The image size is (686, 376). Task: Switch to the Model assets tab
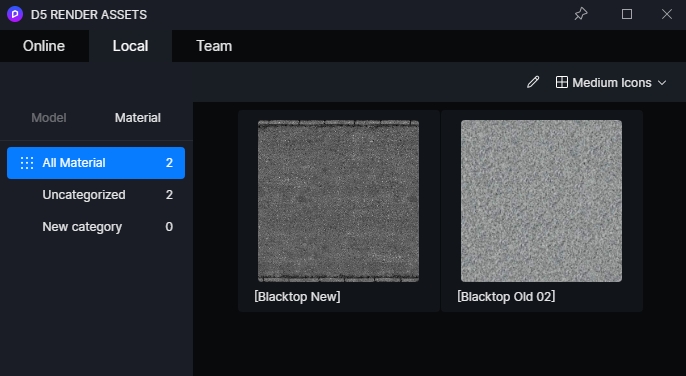click(x=49, y=118)
